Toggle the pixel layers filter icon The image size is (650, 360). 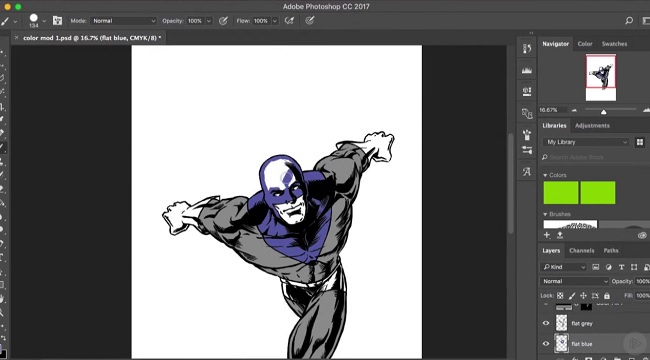coord(595,267)
